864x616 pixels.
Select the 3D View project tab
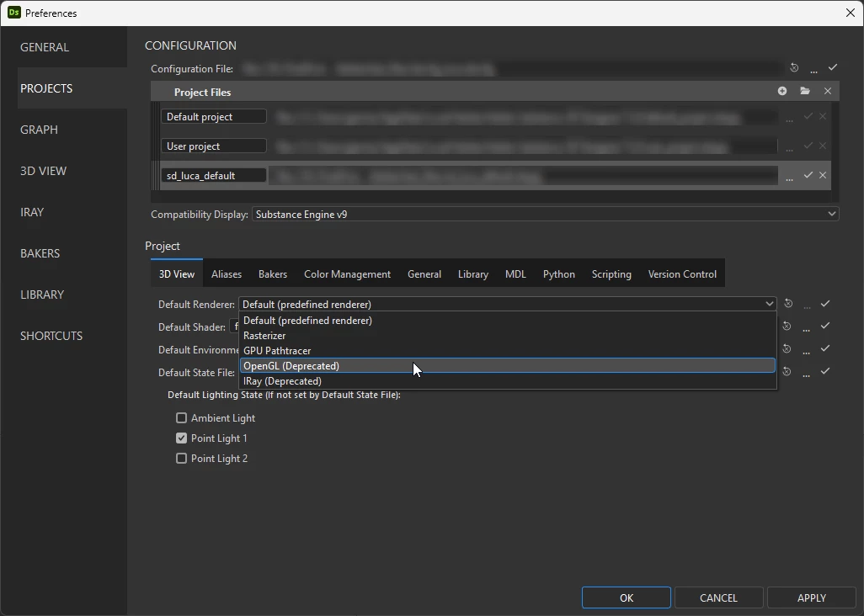click(x=177, y=274)
